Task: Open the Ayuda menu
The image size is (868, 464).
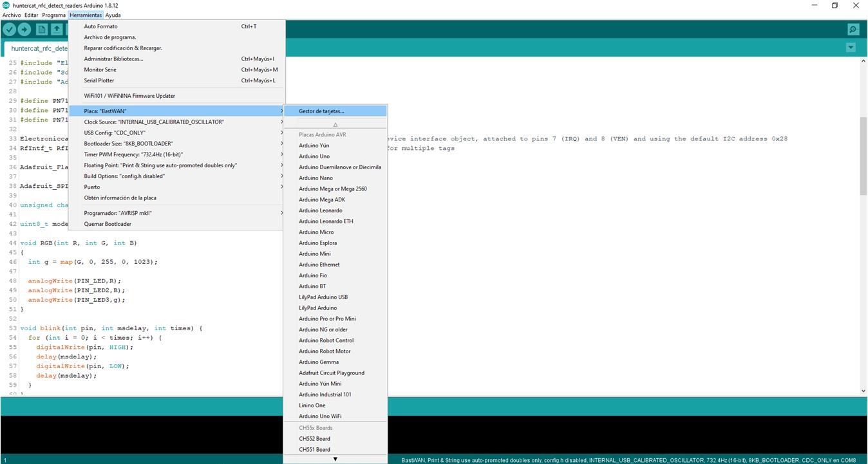Action: (x=113, y=15)
